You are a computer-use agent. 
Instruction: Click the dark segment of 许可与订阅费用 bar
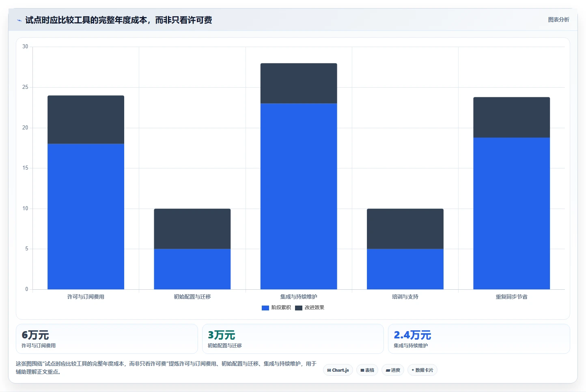point(86,120)
